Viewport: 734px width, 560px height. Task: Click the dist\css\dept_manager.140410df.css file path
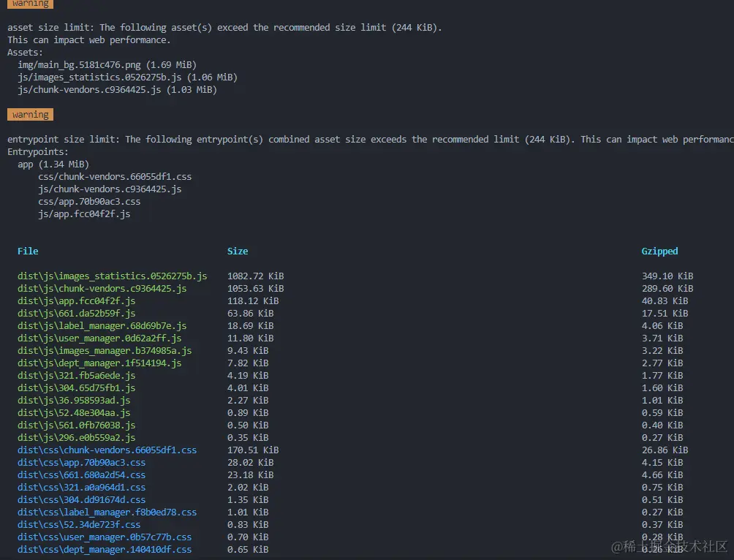pos(105,550)
